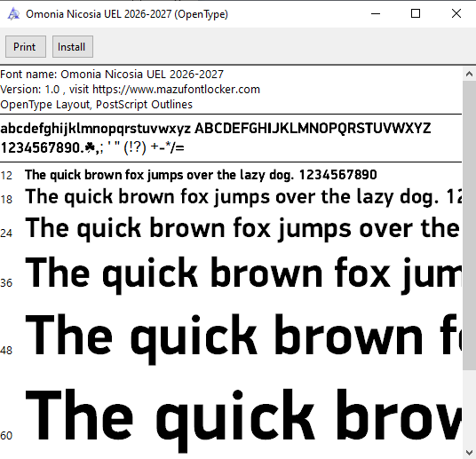Screen dimensions: 476x459
Task: Click the digits and punctuation sample line
Action: point(92,148)
